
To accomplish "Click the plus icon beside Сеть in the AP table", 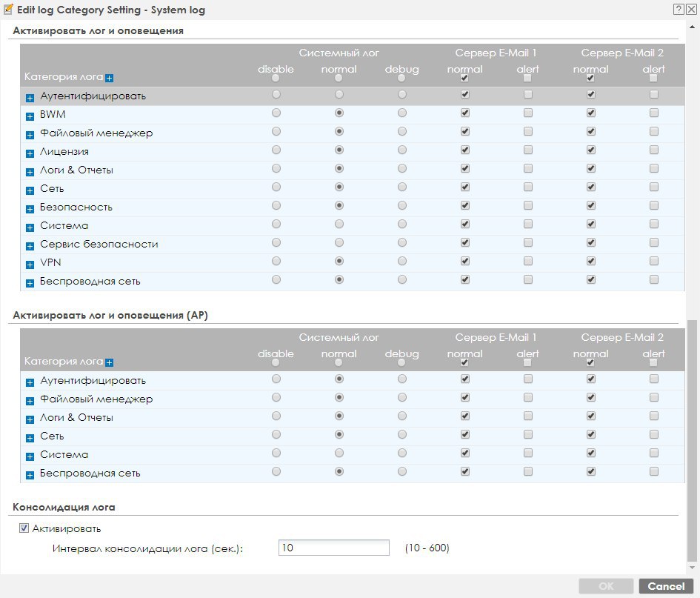I will 30,438.
